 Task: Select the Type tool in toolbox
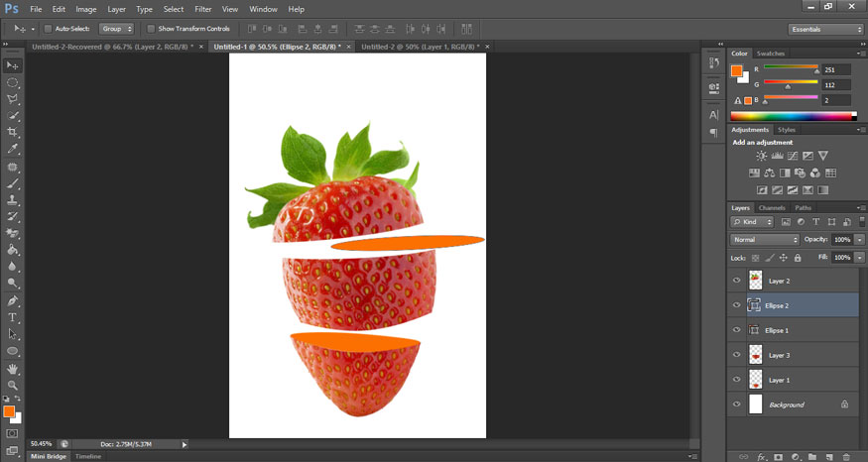click(x=13, y=317)
